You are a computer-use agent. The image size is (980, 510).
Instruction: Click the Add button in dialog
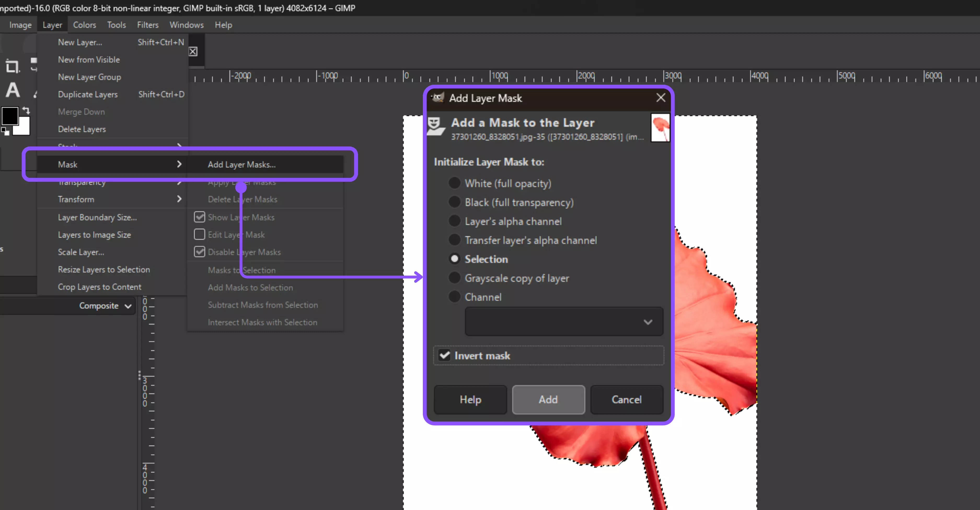coord(548,400)
